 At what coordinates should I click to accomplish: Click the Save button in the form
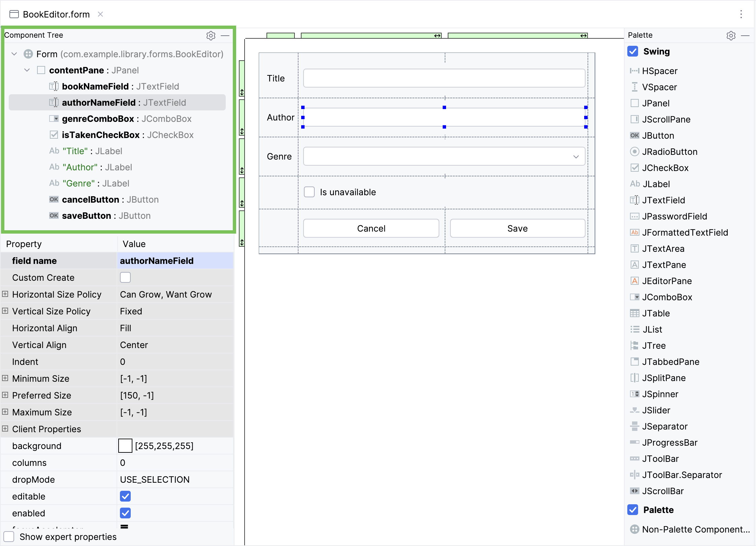pyautogui.click(x=517, y=228)
